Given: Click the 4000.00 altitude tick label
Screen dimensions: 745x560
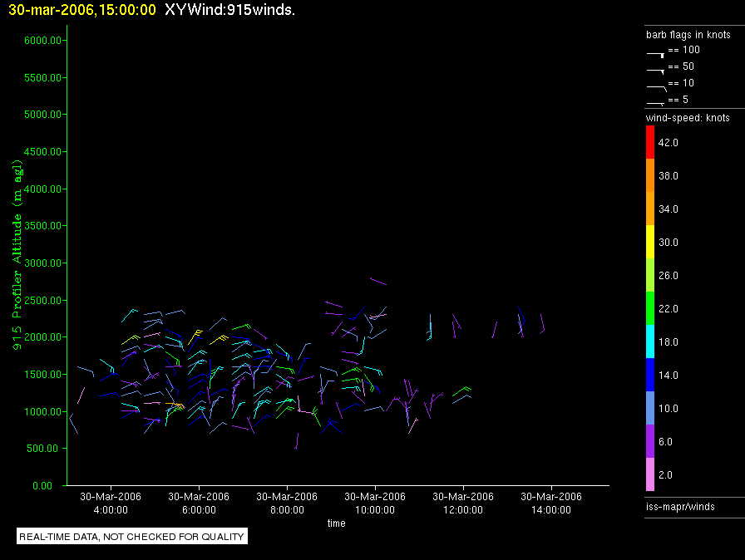Looking at the screenshot, I should click(42, 189).
